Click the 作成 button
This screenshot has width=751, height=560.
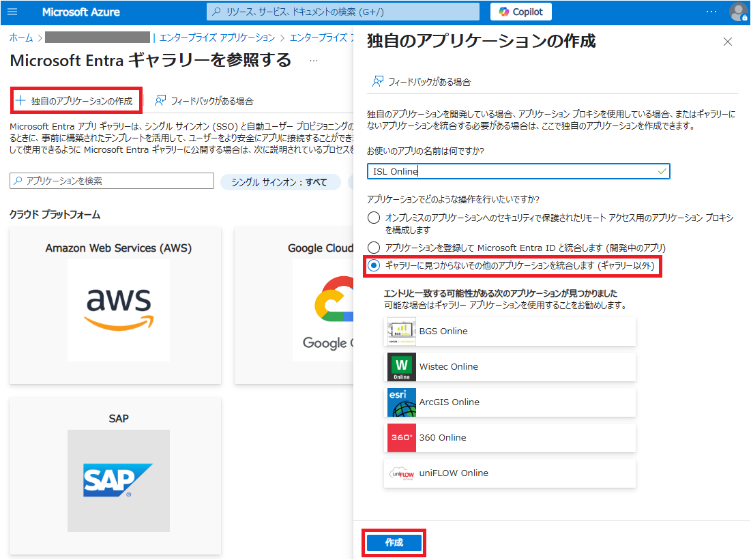(x=394, y=542)
